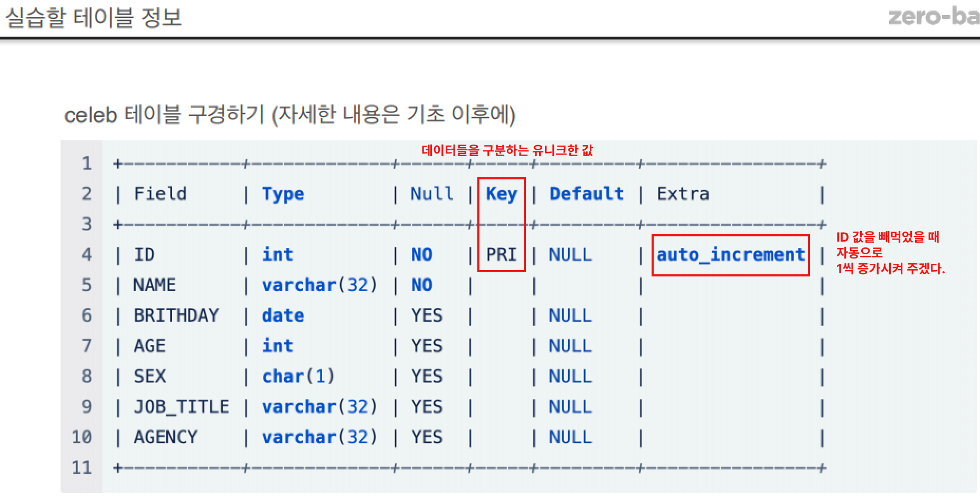Screen dimensions: 980x498
Task: Click the 'Extra' column header text
Action: [x=683, y=194]
